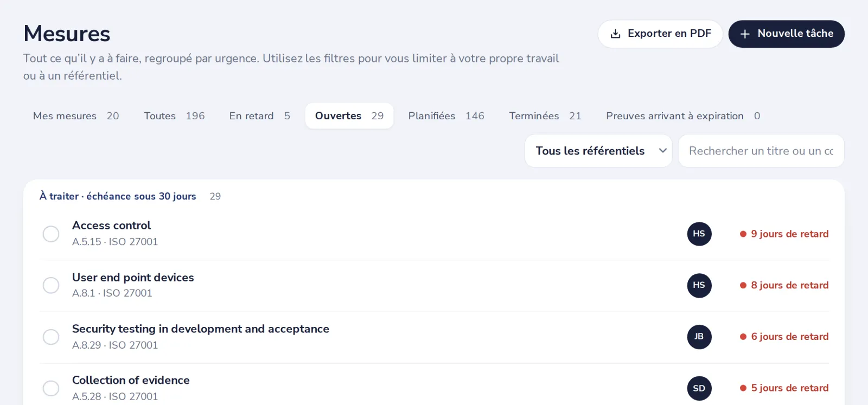868x405 pixels.
Task: Click the 8 jours de retard status
Action: coord(784,285)
